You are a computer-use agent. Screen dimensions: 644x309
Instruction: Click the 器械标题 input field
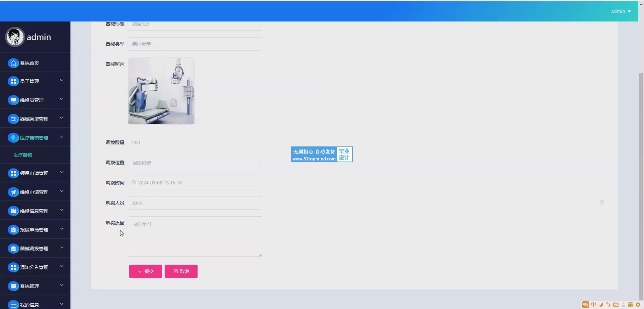195,26
